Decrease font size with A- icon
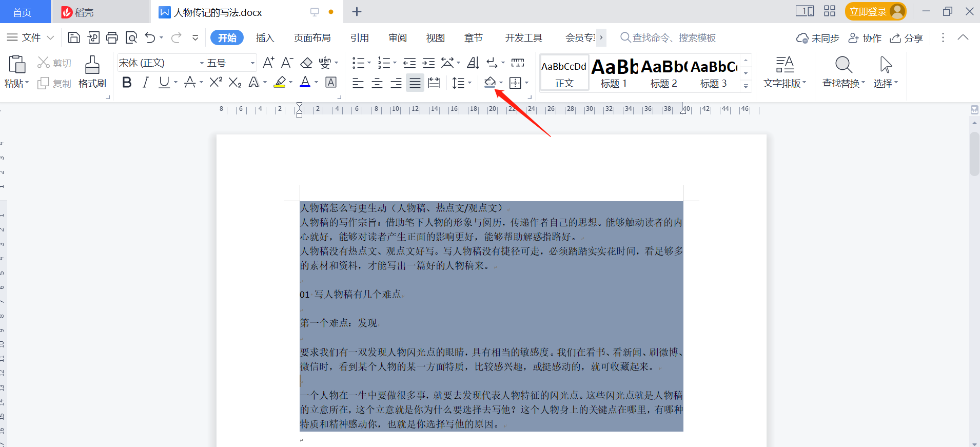The image size is (980, 447). pos(287,63)
